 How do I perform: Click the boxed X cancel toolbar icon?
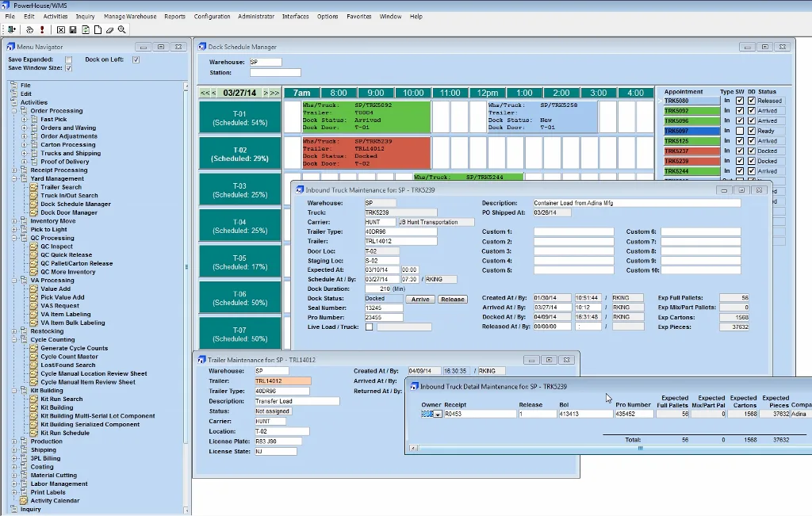pos(60,30)
